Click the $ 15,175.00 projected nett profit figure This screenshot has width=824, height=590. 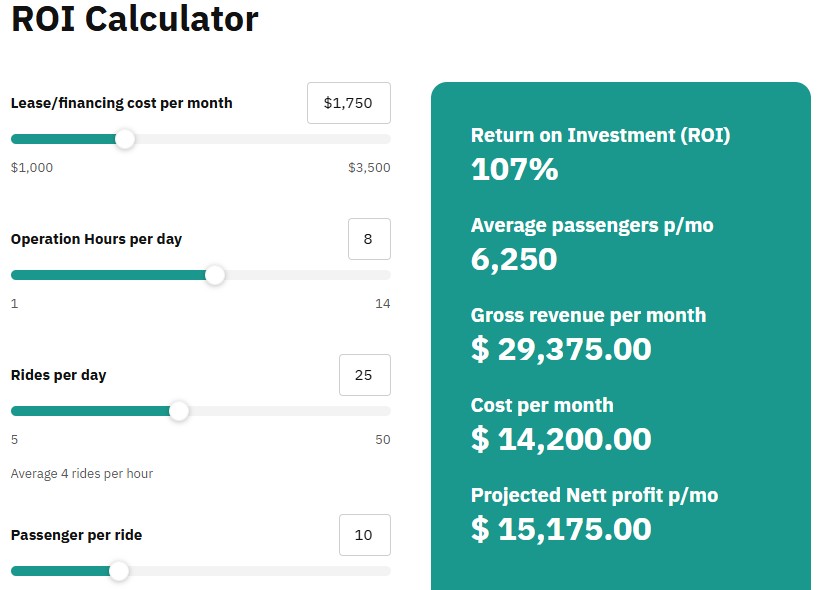(561, 529)
